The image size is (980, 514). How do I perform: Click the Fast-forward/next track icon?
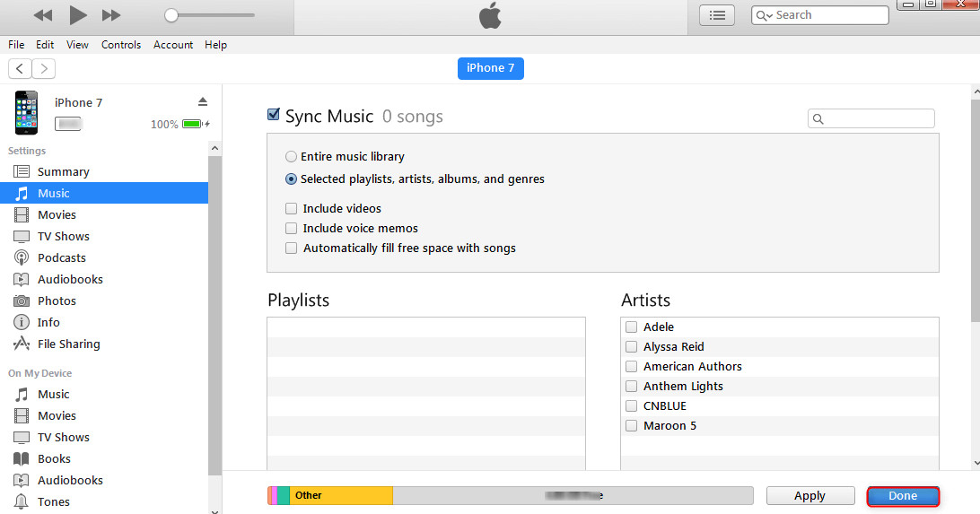pyautogui.click(x=111, y=15)
